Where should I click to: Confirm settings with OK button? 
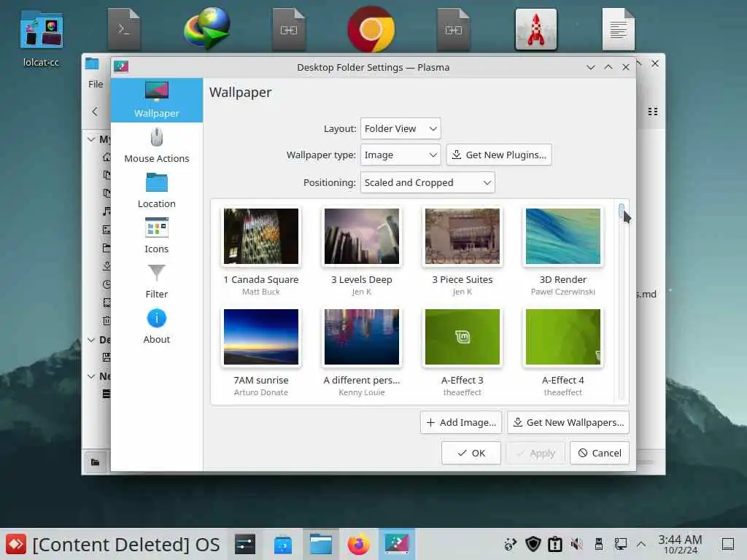pos(471,453)
